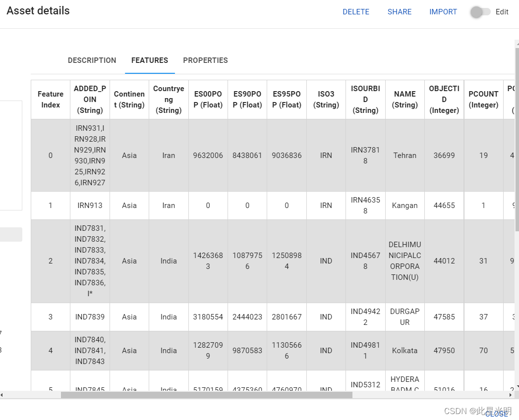Click the PCOUNT value 31
The image size is (519, 420).
point(483,261)
